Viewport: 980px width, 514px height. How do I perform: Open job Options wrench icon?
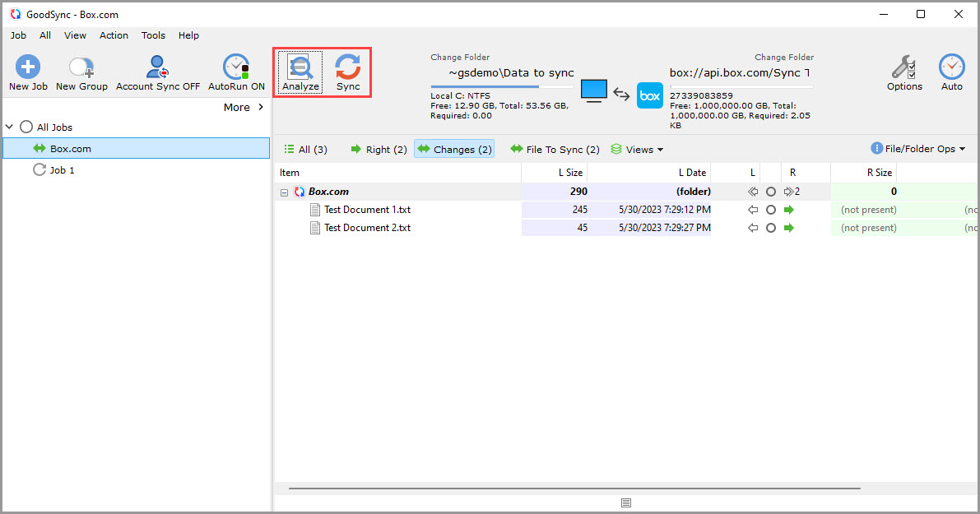pos(903,72)
